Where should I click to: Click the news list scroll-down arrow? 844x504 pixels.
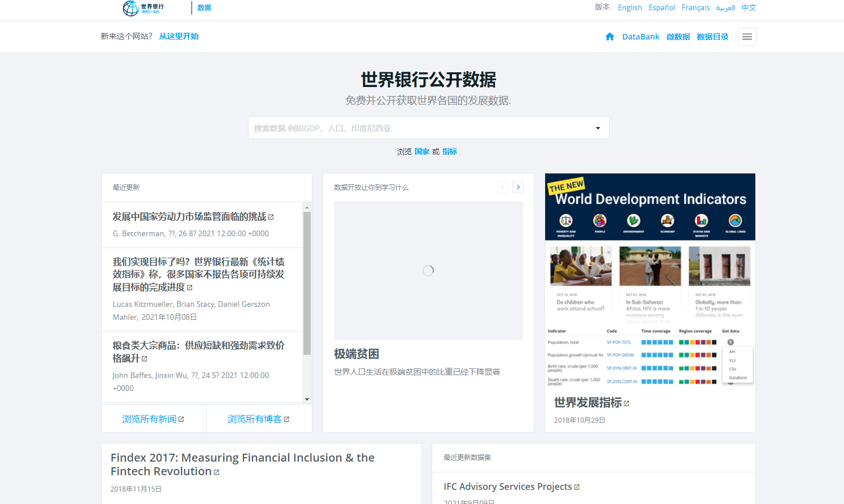(x=307, y=399)
